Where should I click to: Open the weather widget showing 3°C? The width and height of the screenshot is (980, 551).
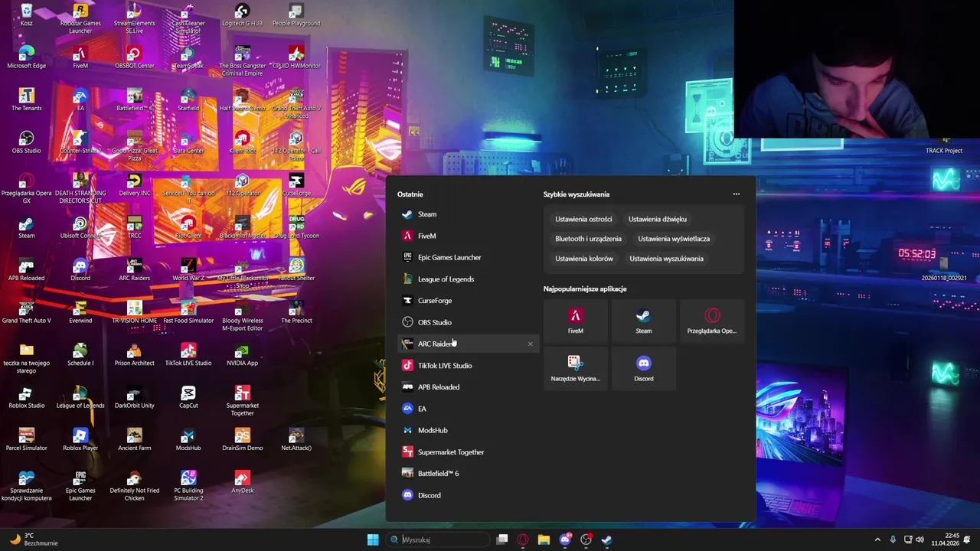34,540
